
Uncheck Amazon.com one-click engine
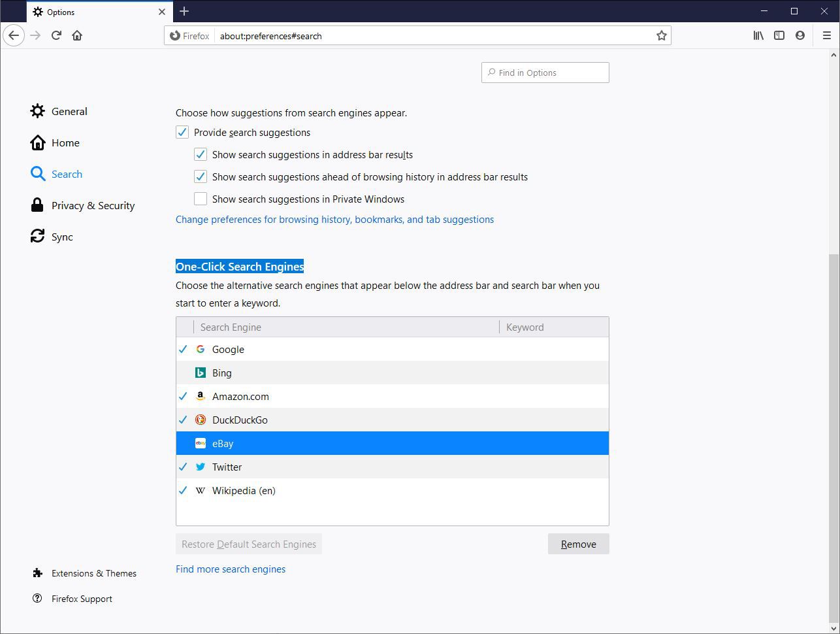coord(184,396)
